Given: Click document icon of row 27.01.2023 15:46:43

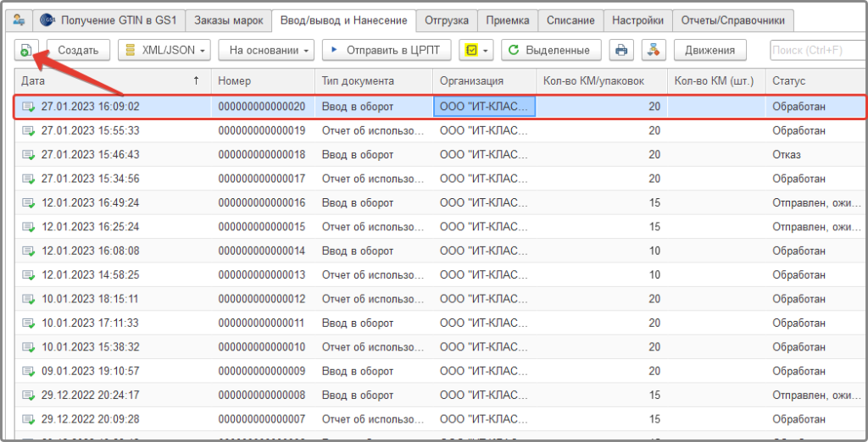Looking at the screenshot, I should tap(28, 154).
